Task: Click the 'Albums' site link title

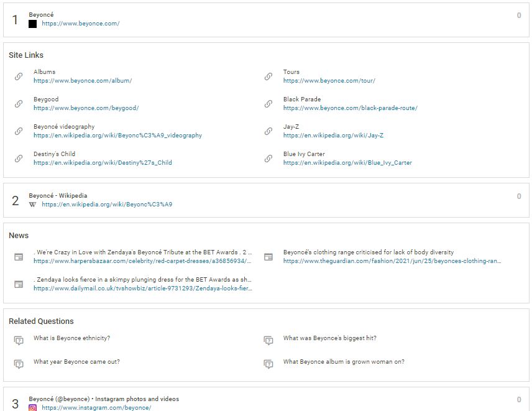Action: pyautogui.click(x=45, y=72)
